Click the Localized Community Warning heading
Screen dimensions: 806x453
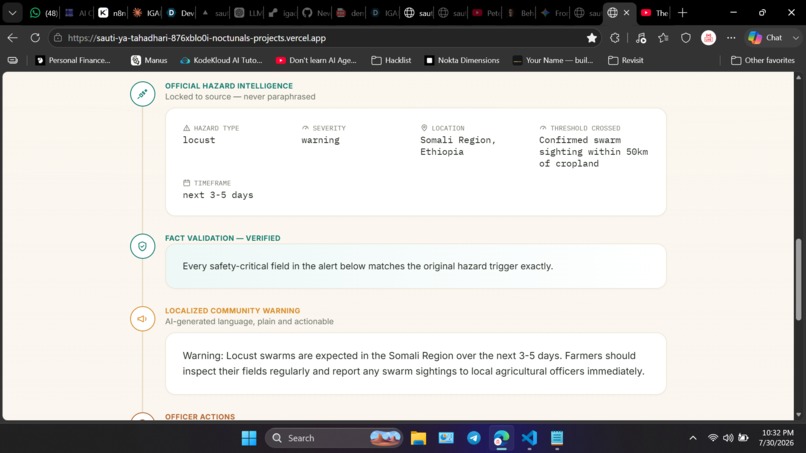232,311
